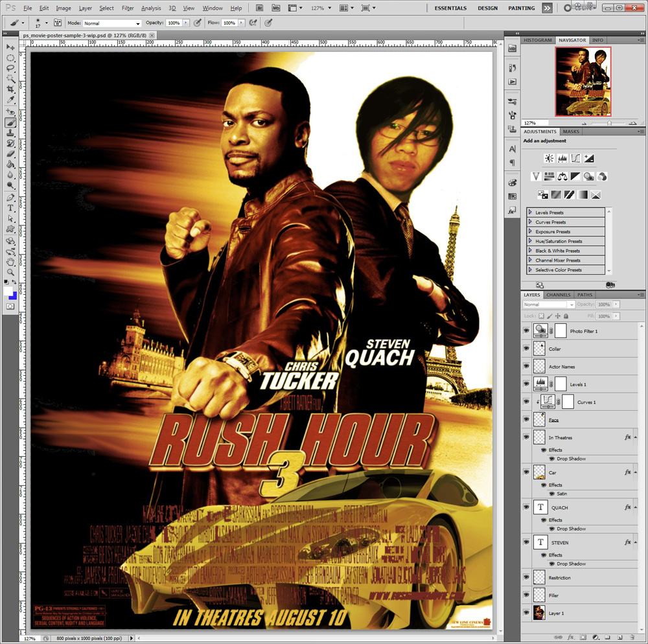Viewport: 648px width, 644px height.
Task: Add a Black & White adjustment
Action: tap(575, 177)
